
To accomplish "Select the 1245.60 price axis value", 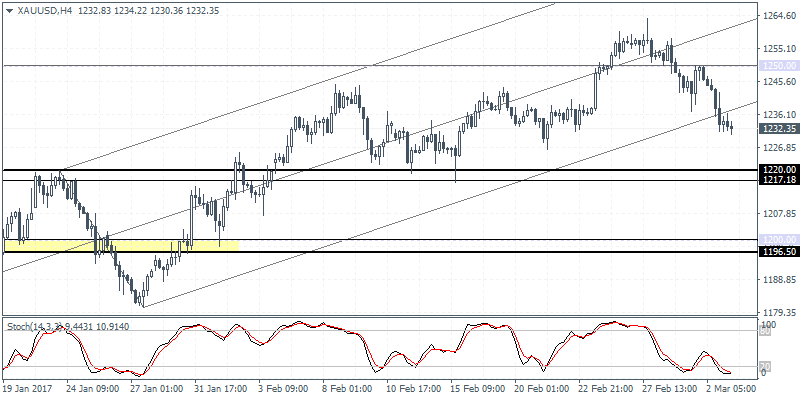I will point(777,82).
